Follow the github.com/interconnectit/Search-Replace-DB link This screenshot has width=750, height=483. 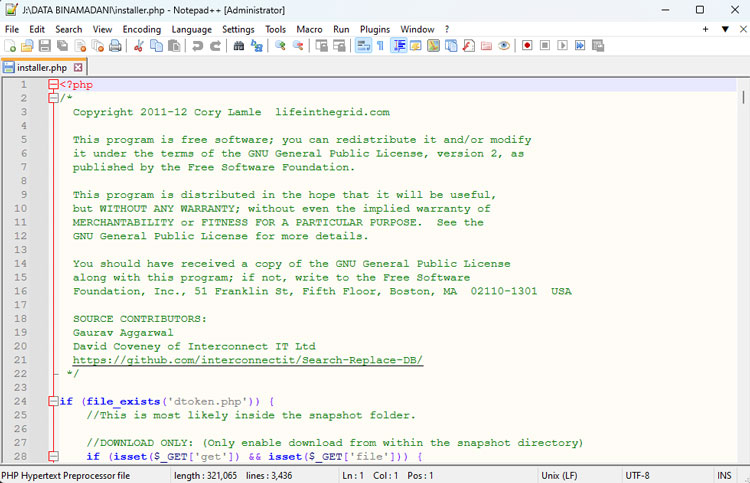tap(248, 360)
